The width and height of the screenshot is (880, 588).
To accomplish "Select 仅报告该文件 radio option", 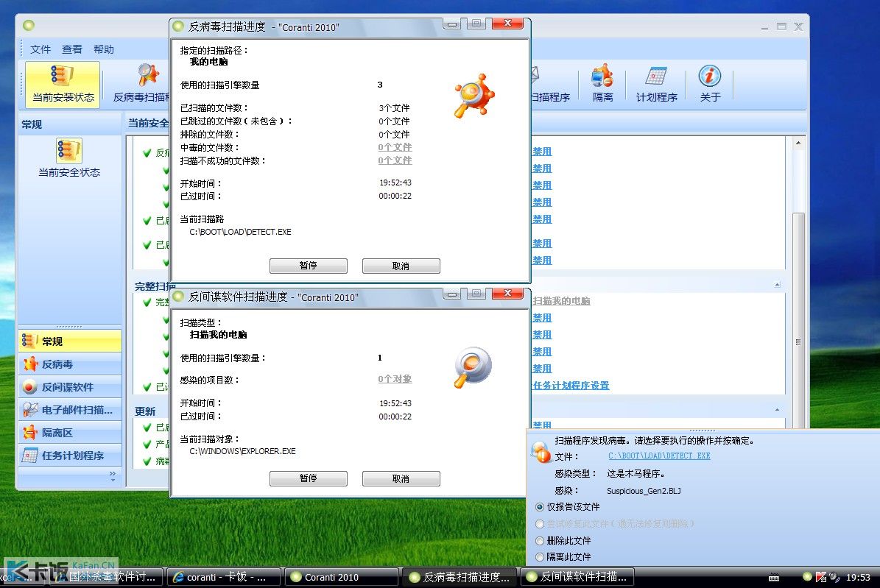I will click(x=540, y=507).
